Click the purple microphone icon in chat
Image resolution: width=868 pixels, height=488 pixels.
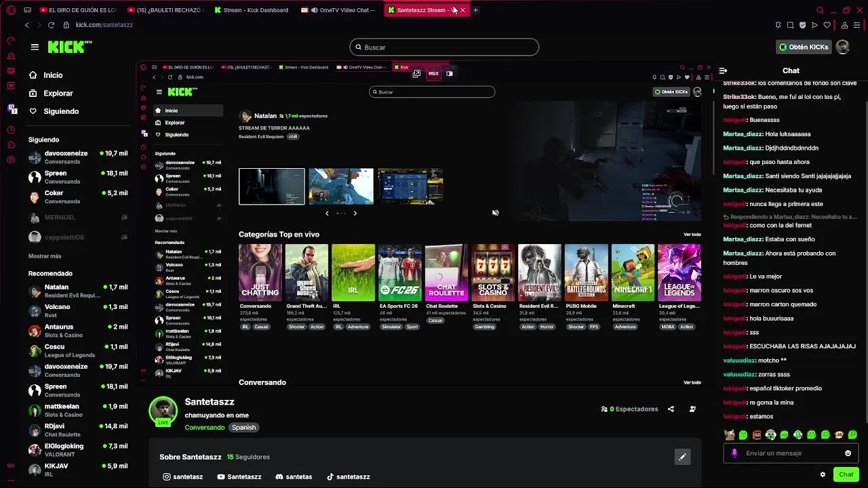click(x=734, y=453)
